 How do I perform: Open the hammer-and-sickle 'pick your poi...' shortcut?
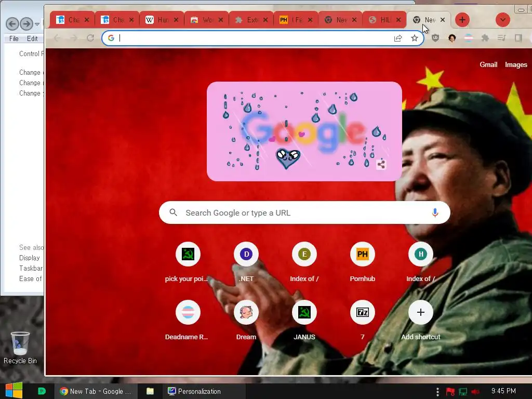(x=188, y=254)
